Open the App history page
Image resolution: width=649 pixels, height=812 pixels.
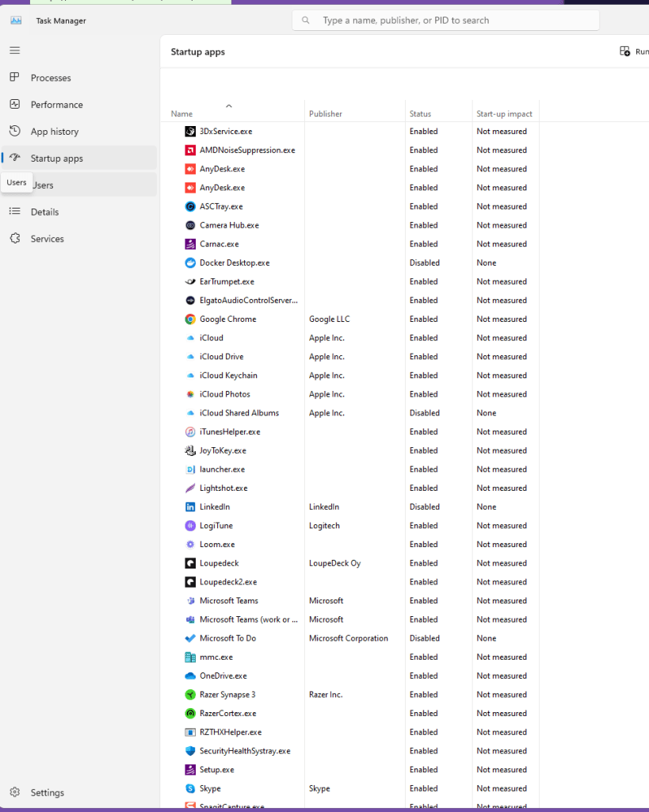[x=79, y=132]
